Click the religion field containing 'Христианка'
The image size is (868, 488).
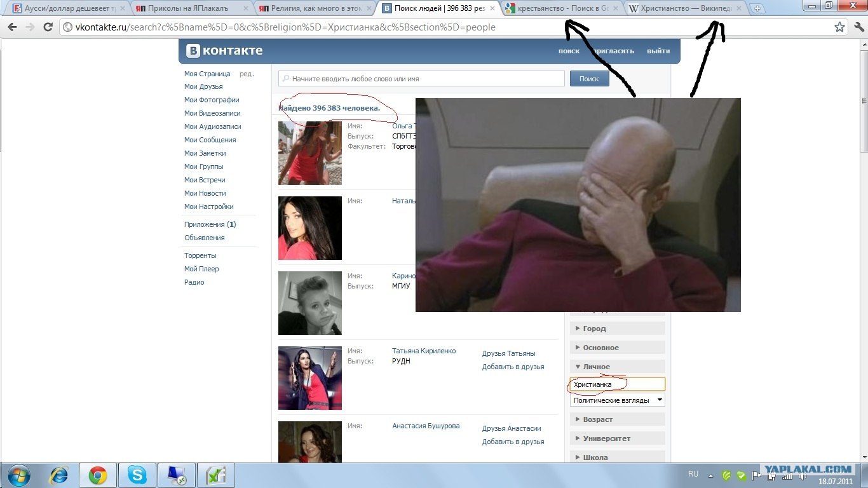tap(617, 384)
